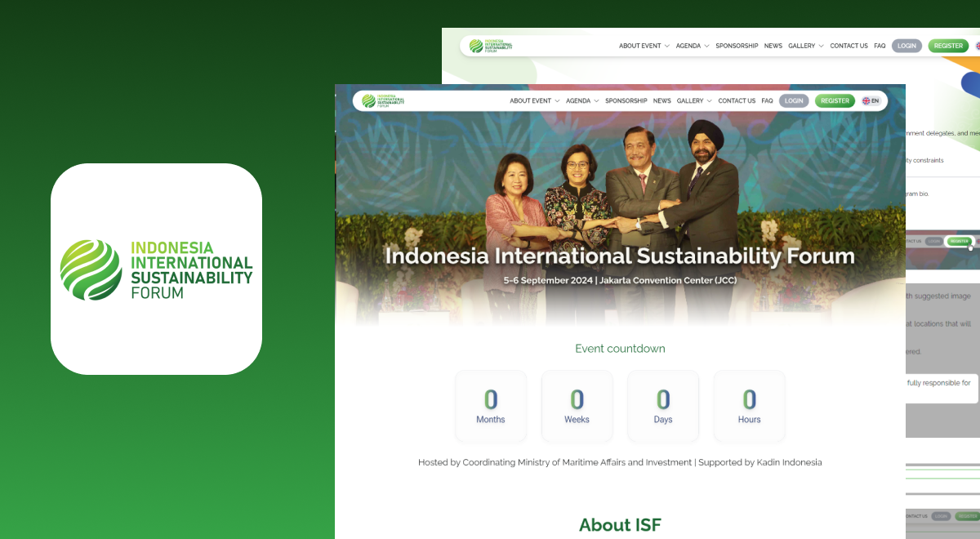Open the FAQ page from the navbar
The image size is (980, 539).
pos(767,100)
